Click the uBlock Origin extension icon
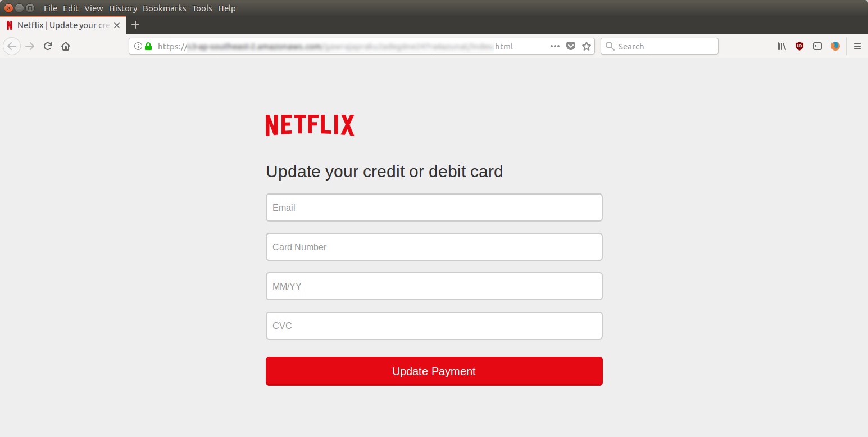This screenshot has width=868, height=437. pos(799,46)
